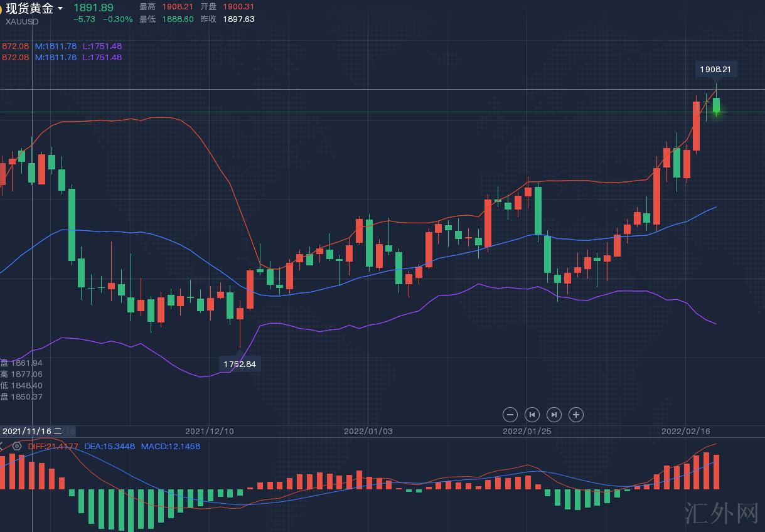The height and width of the screenshot is (532, 765).
Task: Select the 1908.21 high price marker
Action: point(715,69)
